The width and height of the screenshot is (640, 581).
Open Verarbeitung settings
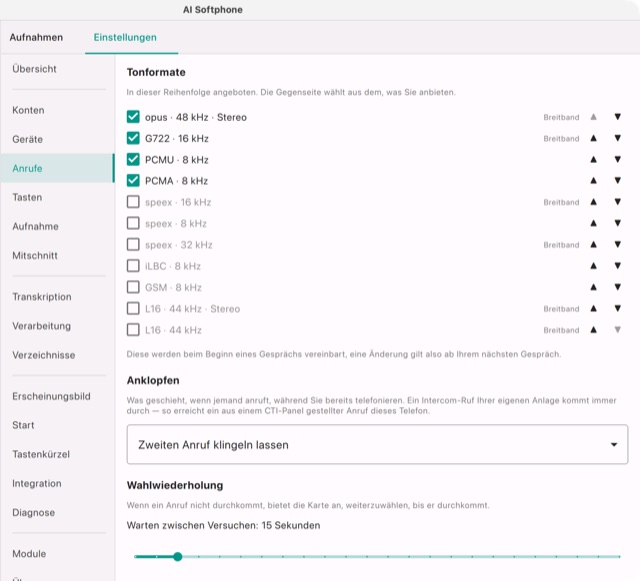(x=57, y=326)
